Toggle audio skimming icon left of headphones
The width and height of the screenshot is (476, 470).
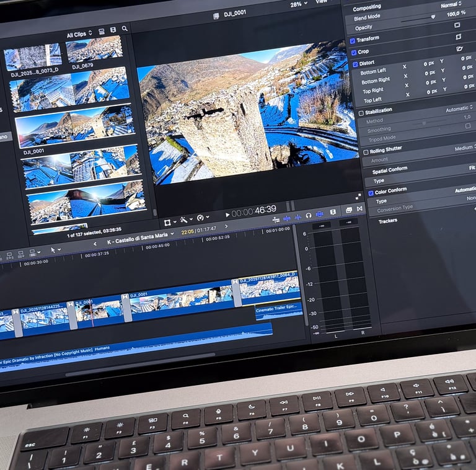(298, 217)
